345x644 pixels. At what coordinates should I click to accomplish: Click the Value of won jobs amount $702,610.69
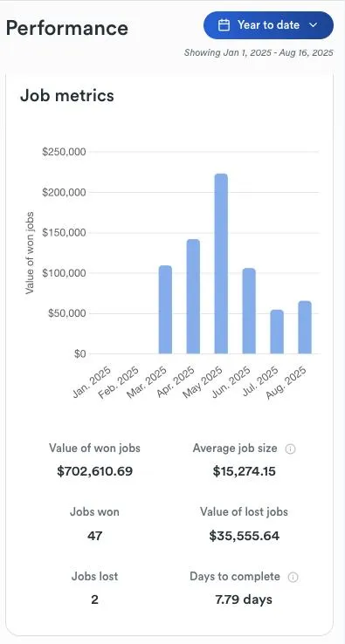tap(95, 471)
